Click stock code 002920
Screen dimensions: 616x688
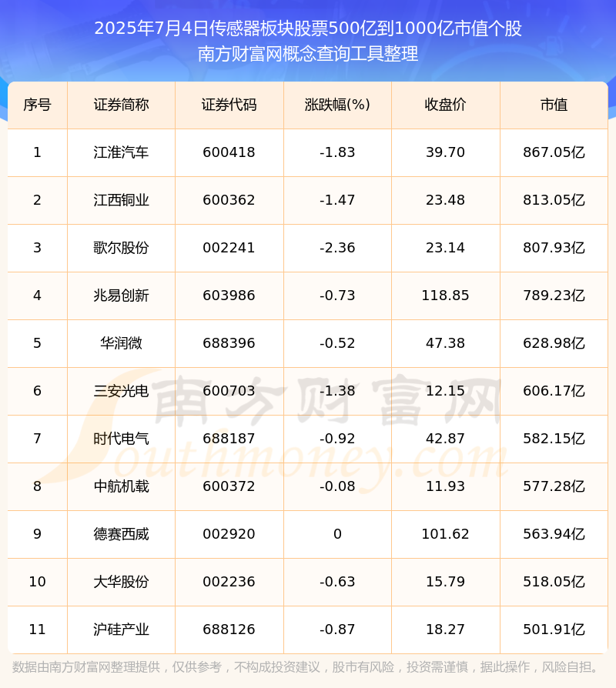tap(229, 534)
